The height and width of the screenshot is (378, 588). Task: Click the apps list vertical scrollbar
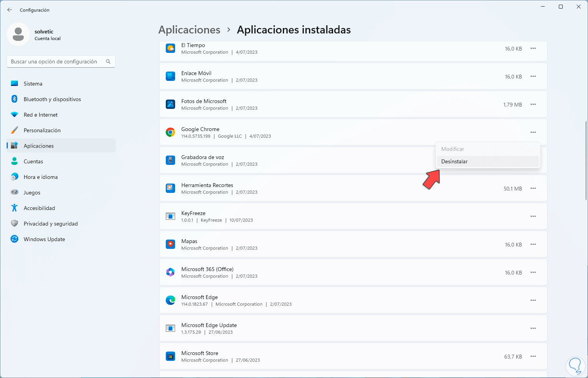coord(586,160)
